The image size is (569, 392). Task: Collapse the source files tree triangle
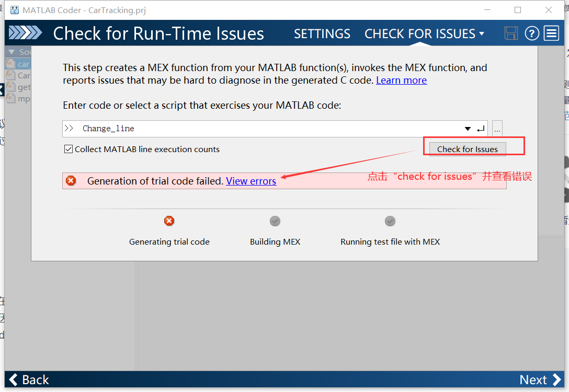12,52
